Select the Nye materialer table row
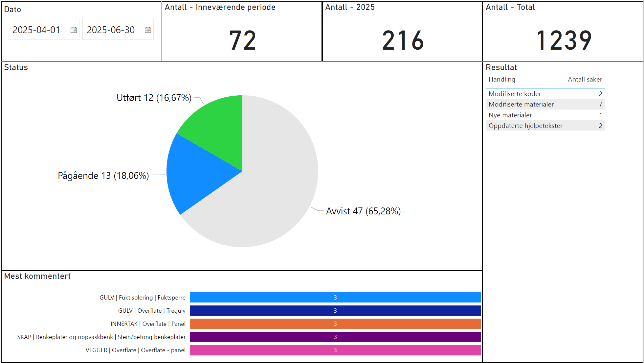644x363 pixels. tap(510, 115)
